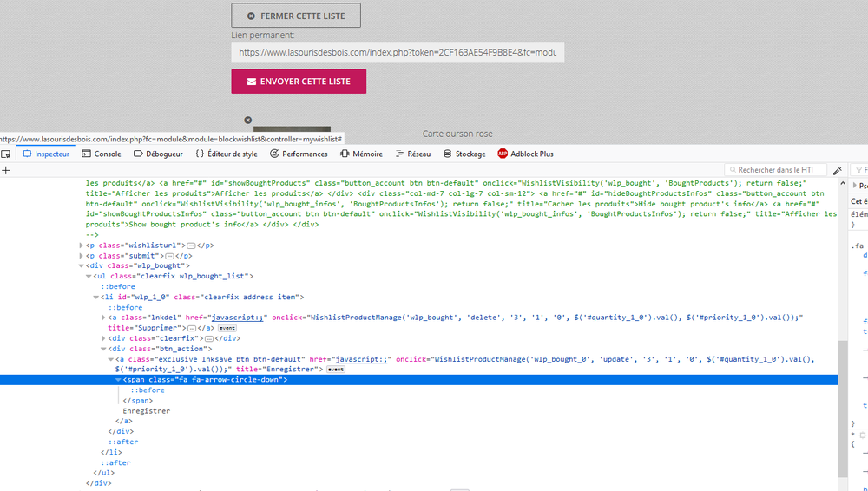
Task: Select the ::after row below closing </div>
Action: coord(123,442)
